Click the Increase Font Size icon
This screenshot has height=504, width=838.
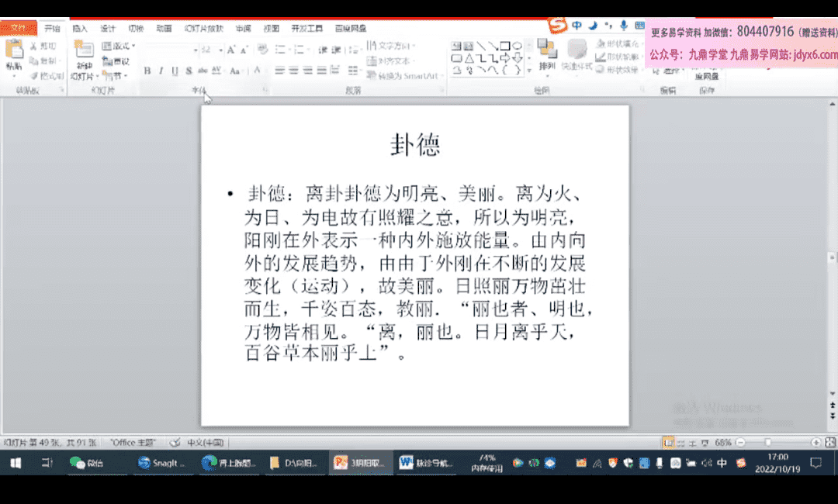tap(231, 50)
